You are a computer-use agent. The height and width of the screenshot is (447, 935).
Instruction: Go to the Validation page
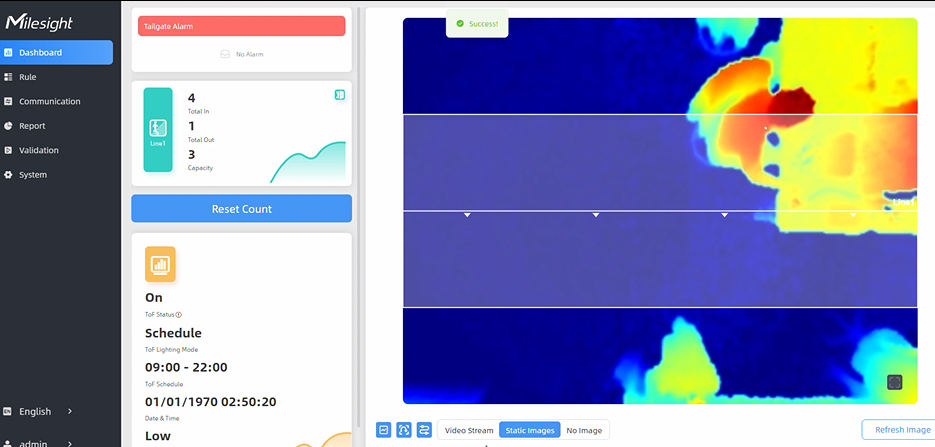[38, 150]
